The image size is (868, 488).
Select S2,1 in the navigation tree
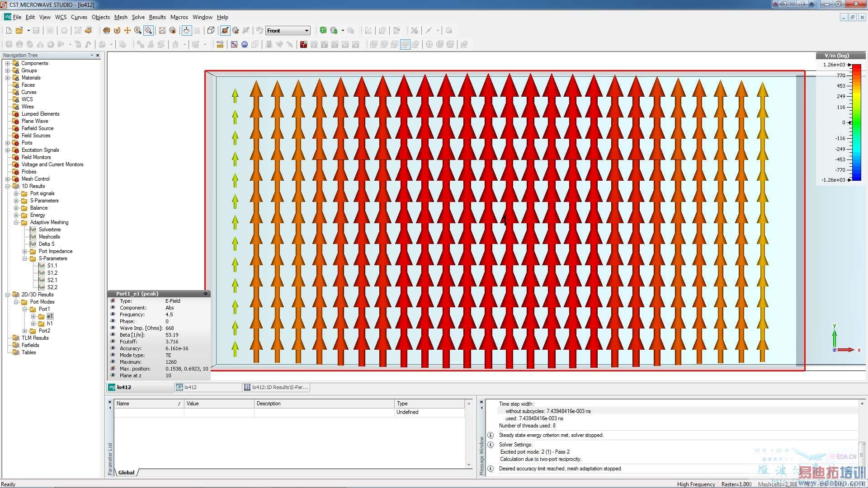pos(52,280)
